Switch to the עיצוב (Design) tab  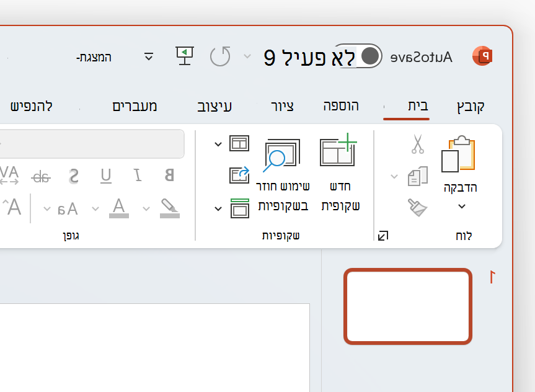click(x=214, y=107)
